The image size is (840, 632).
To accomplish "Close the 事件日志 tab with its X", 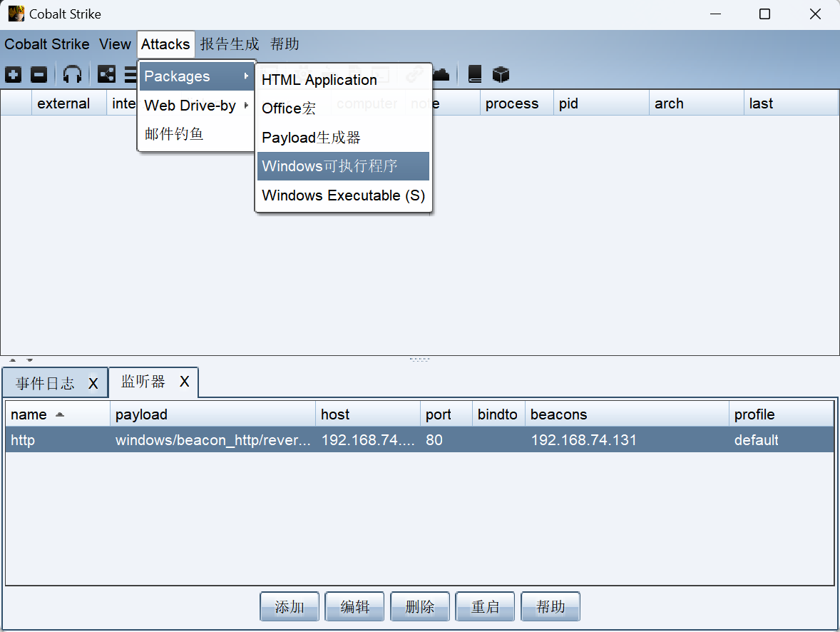I will coord(93,384).
